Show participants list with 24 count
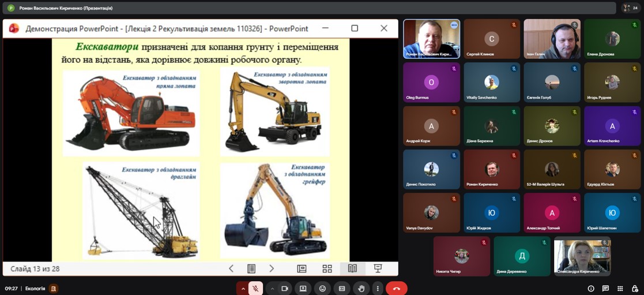 tap(631, 8)
